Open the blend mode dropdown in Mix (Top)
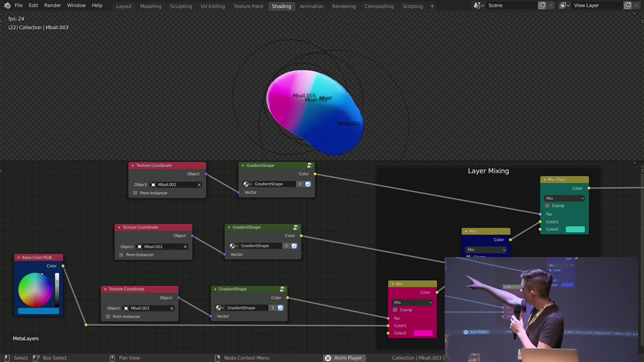 563,198
